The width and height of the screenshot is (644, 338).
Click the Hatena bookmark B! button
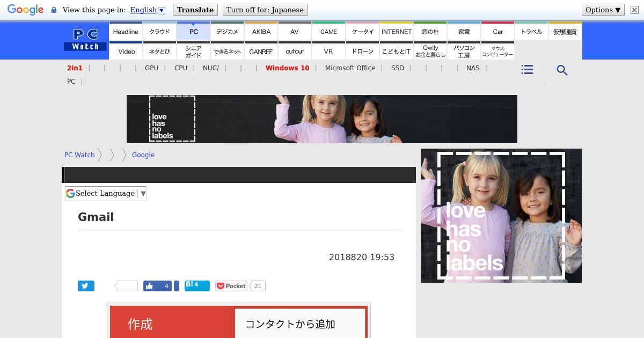tap(197, 285)
